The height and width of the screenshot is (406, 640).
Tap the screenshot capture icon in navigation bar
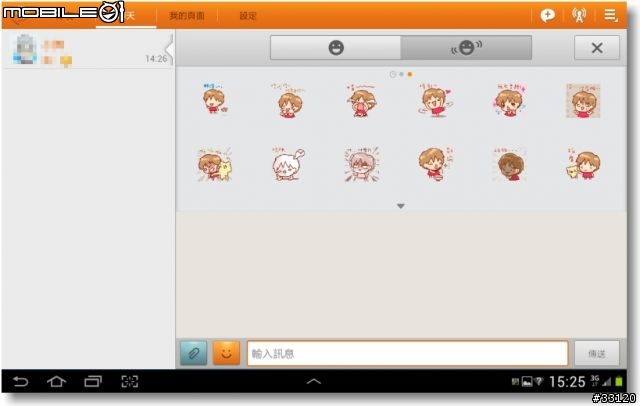[x=130, y=382]
